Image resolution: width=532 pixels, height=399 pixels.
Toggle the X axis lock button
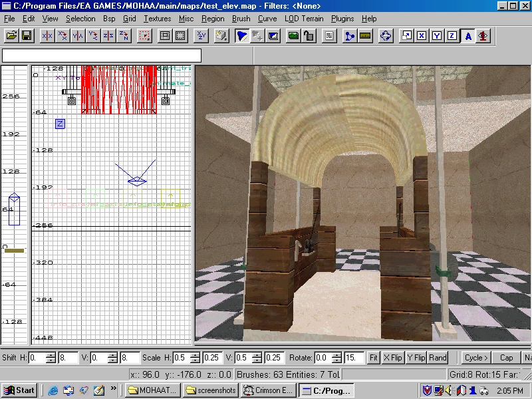point(421,36)
